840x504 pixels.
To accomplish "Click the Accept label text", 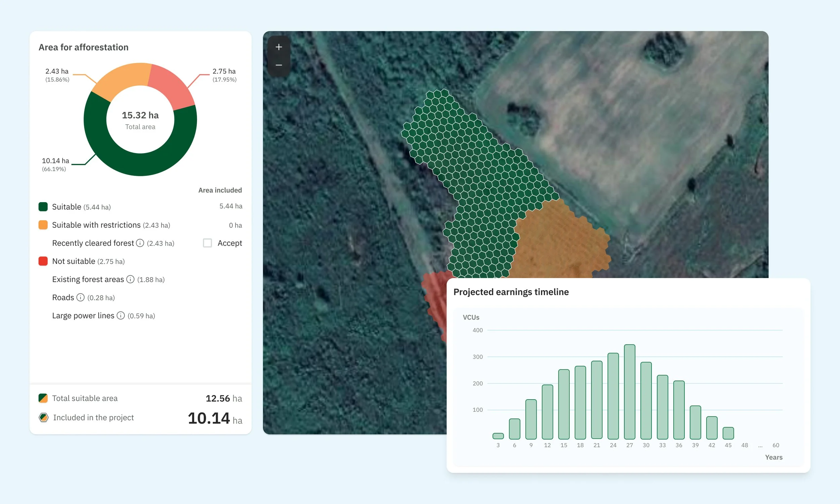I will (230, 243).
